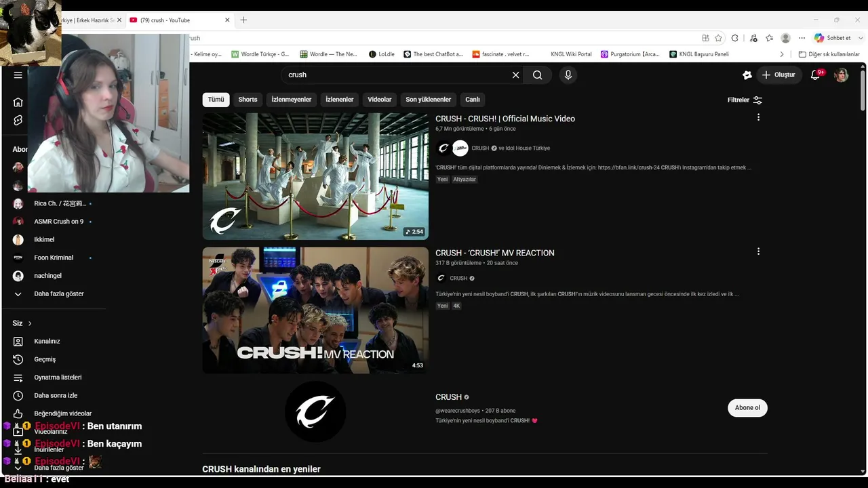This screenshot has width=868, height=488.
Task: Open more options for CRUSH MV REACTION video
Action: click(x=758, y=251)
